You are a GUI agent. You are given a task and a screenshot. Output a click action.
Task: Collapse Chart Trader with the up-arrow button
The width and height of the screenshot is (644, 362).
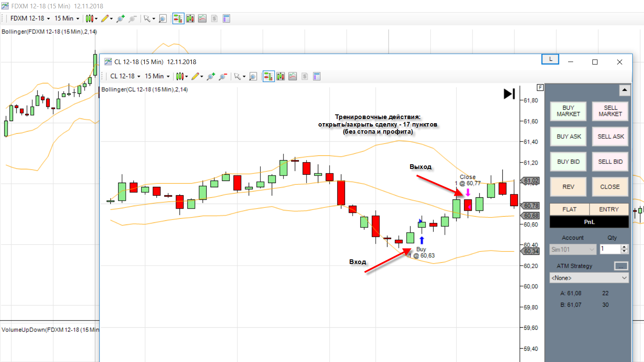tap(624, 90)
